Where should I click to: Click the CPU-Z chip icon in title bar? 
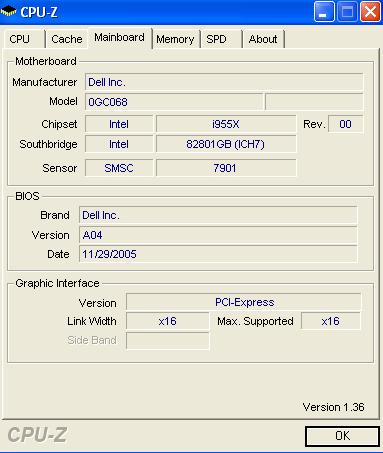click(x=8, y=12)
